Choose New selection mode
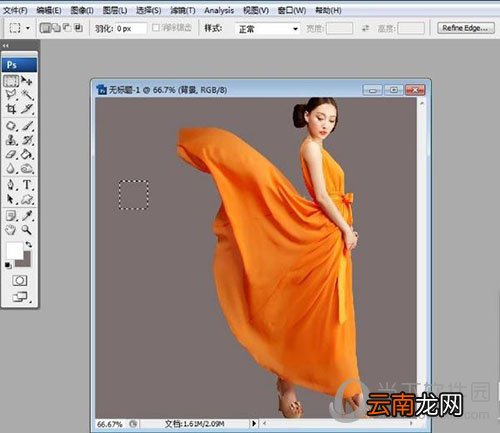 click(44, 28)
